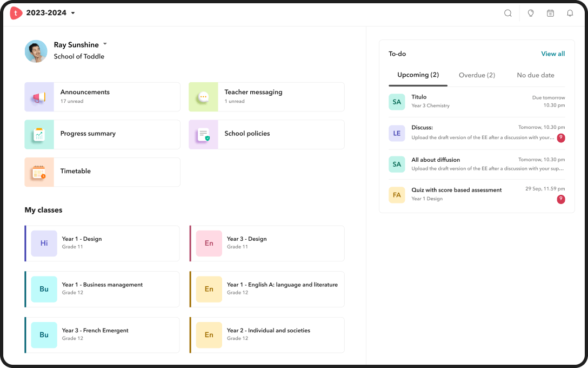Click the En badge of Year 3 - Design

click(x=209, y=244)
